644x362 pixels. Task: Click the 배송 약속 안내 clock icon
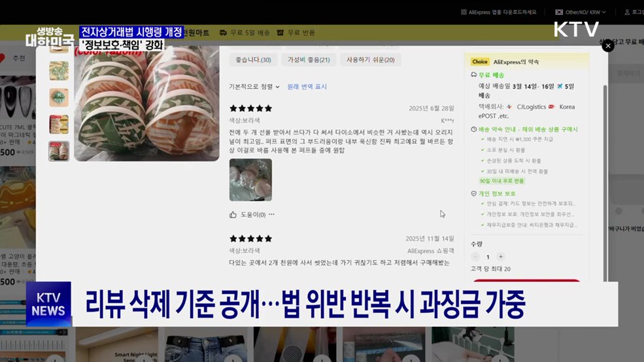(473, 129)
